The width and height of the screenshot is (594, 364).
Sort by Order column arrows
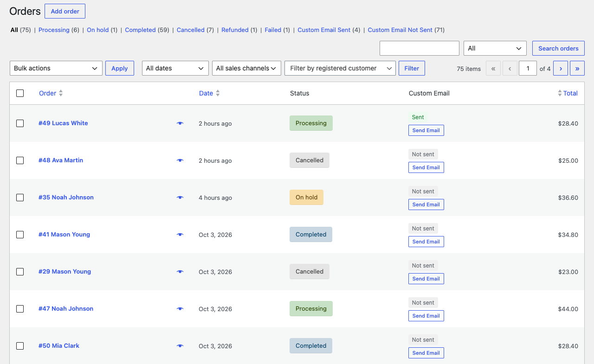coord(61,93)
